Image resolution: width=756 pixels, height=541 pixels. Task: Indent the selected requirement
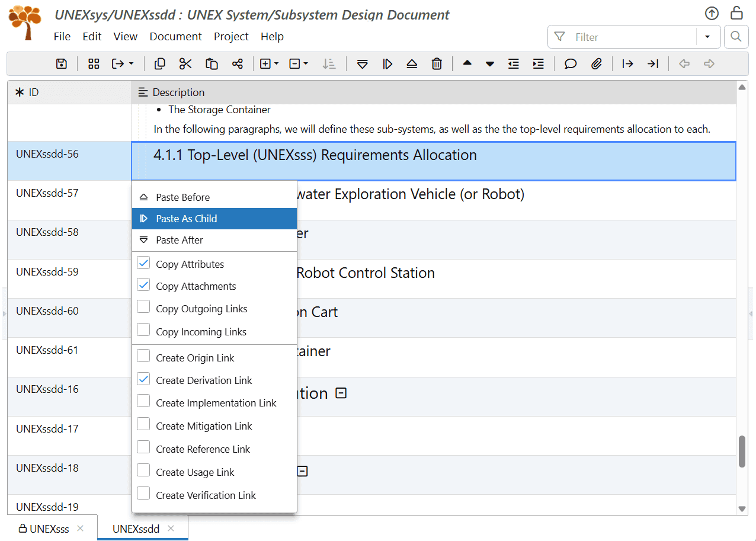coord(537,63)
